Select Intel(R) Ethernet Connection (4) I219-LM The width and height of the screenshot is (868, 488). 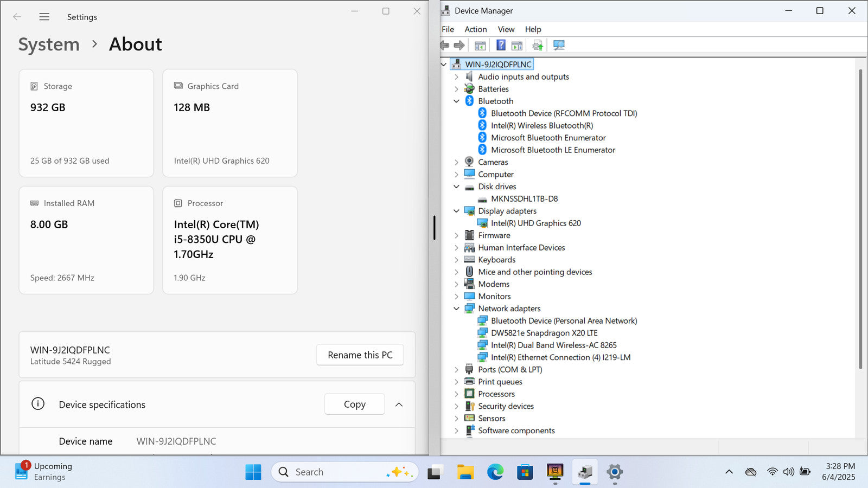point(560,357)
